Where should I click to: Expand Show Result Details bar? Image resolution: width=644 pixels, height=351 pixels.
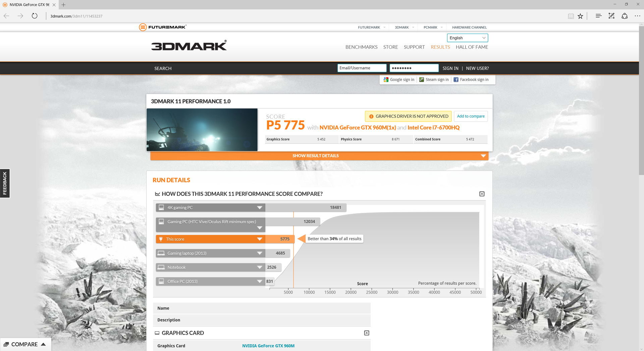pos(319,156)
